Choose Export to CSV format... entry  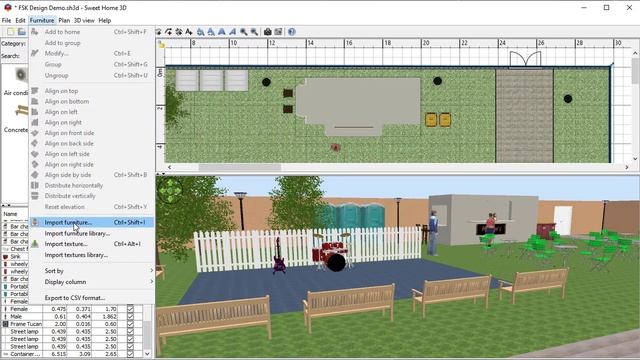(92, 298)
